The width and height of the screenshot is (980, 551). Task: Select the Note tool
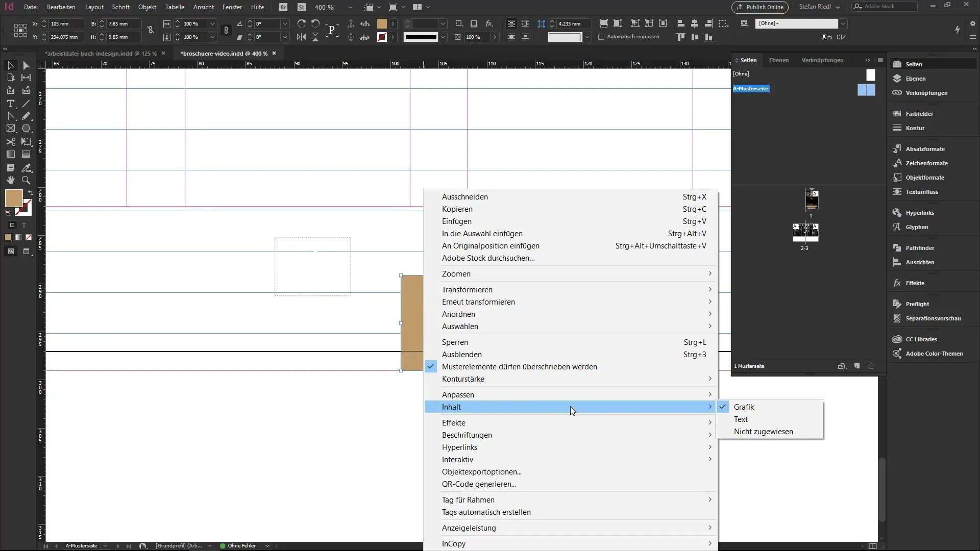[x=10, y=168]
